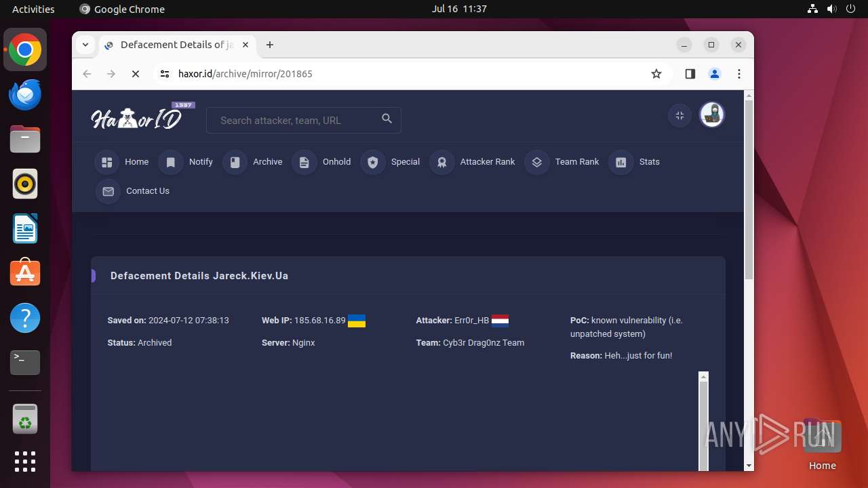Viewport: 868px width, 488px height.
Task: Open a new browser tab
Action: [x=270, y=45]
